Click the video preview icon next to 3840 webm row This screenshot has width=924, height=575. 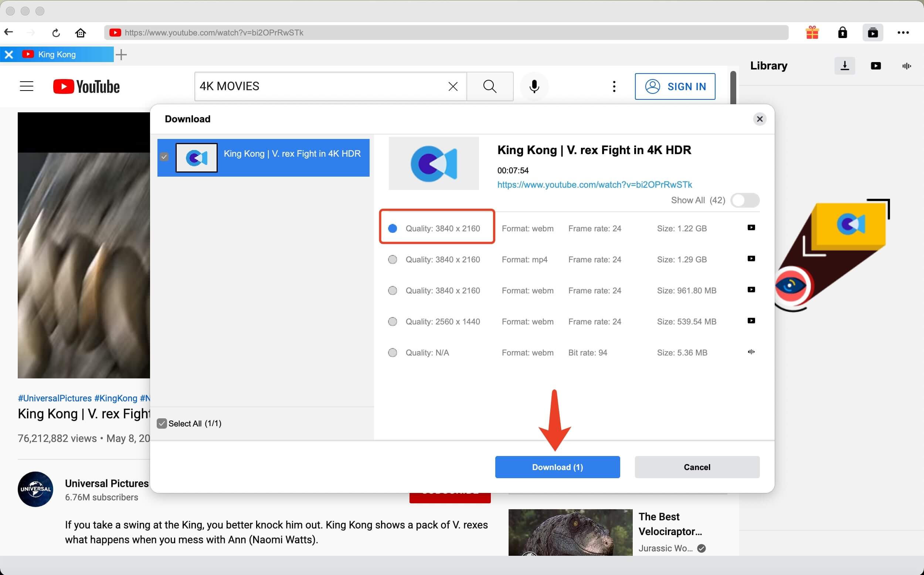(750, 228)
